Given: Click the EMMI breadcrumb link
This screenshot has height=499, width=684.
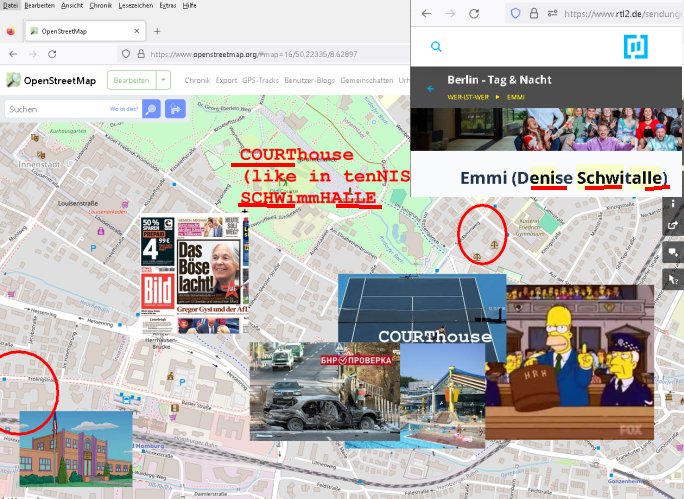Looking at the screenshot, I should (516, 97).
